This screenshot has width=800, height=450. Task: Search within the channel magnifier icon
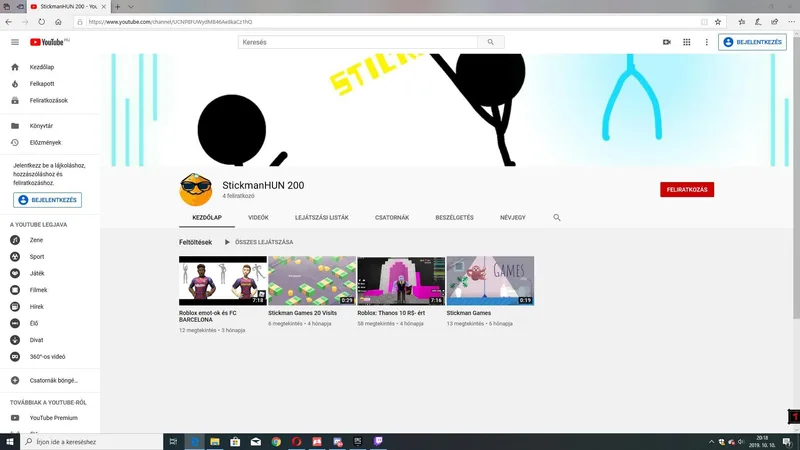tap(557, 217)
